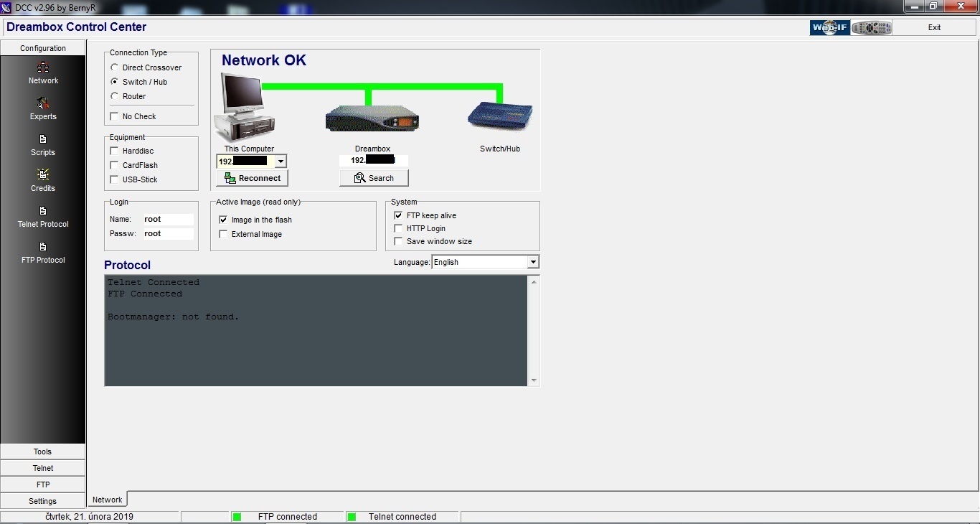
Task: Open the Credits icon in sidebar
Action: click(43, 174)
